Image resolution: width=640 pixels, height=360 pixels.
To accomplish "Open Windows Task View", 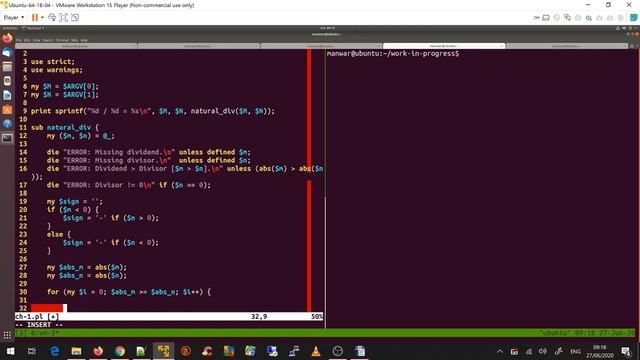I will [32, 351].
